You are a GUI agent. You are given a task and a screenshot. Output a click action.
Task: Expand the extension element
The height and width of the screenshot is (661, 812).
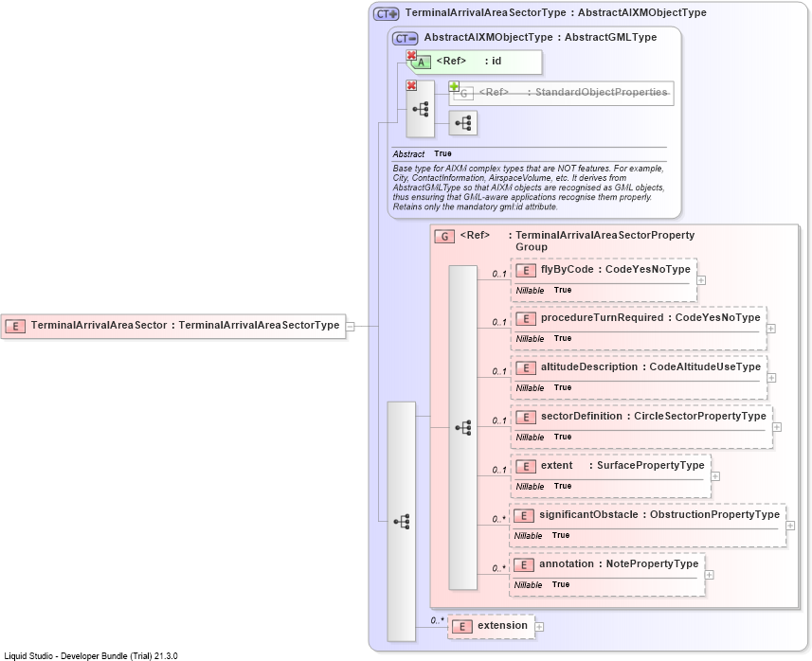539,627
